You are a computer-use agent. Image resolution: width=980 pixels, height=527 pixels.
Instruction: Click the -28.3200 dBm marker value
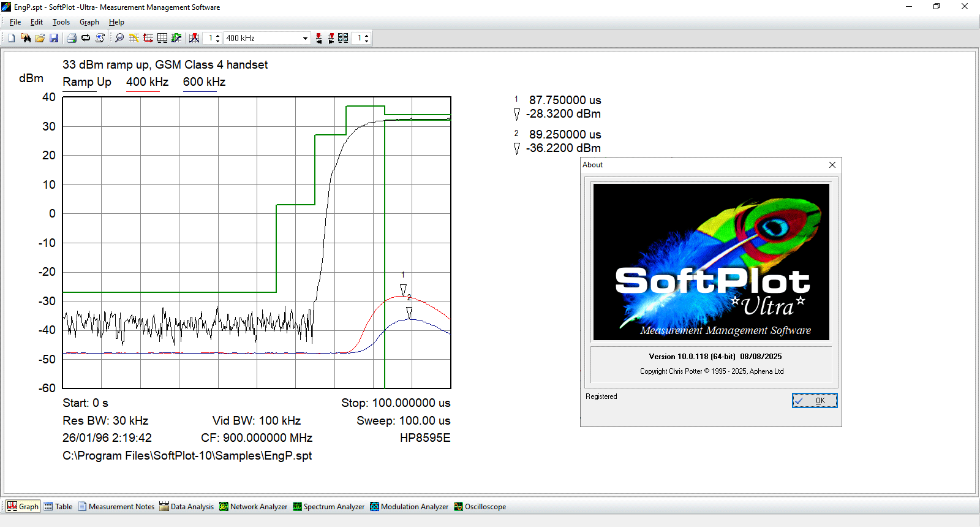pos(563,114)
